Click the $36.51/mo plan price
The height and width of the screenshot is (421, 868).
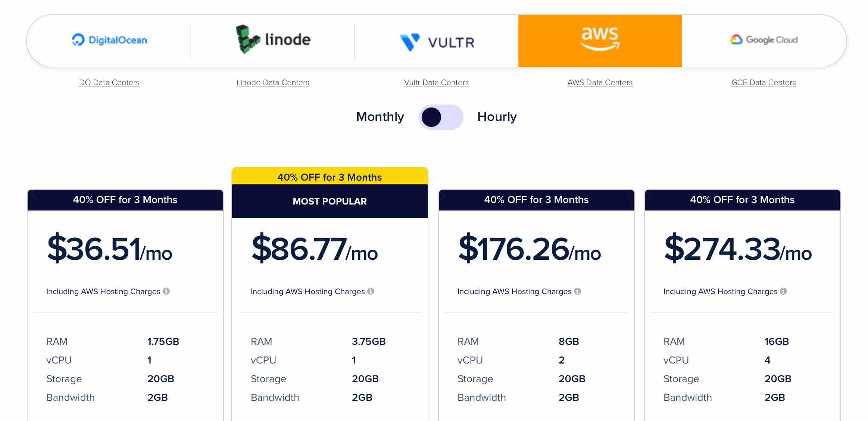tap(109, 249)
